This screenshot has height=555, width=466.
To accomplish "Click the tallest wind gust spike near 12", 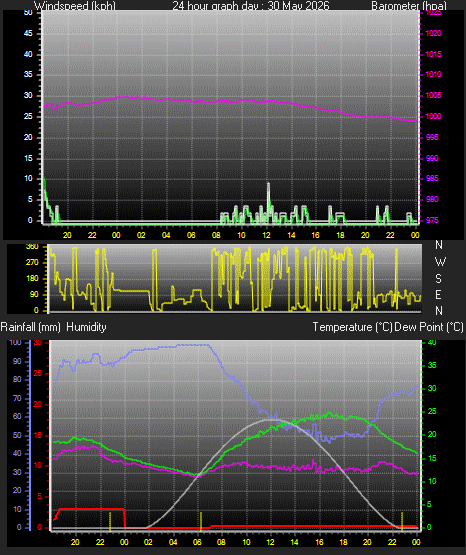I will point(268,198).
